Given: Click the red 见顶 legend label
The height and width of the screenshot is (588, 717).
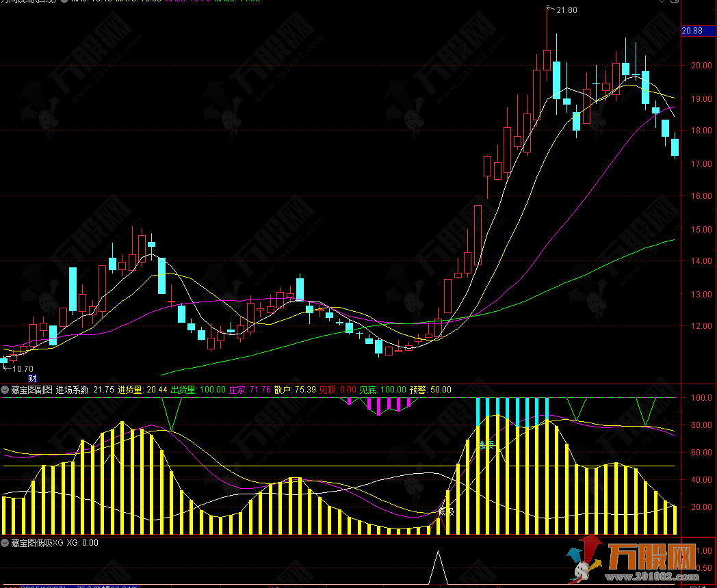Looking at the screenshot, I should [337, 390].
